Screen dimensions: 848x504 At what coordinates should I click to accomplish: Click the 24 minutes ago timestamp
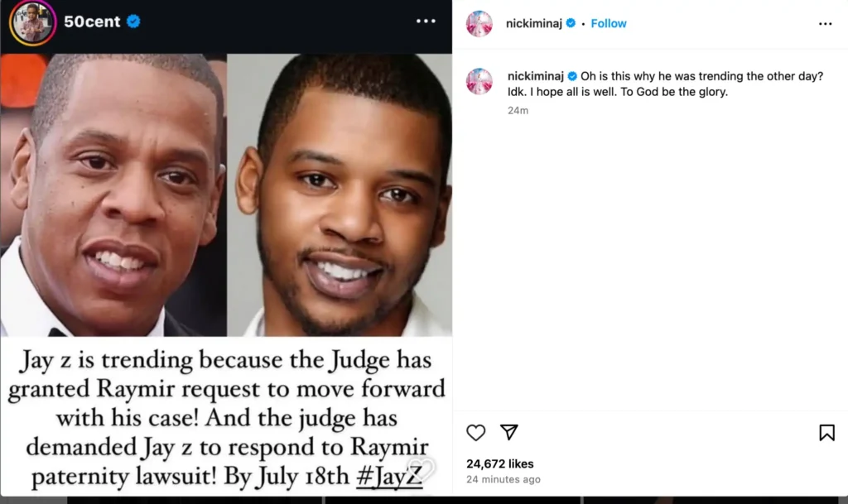click(x=503, y=479)
